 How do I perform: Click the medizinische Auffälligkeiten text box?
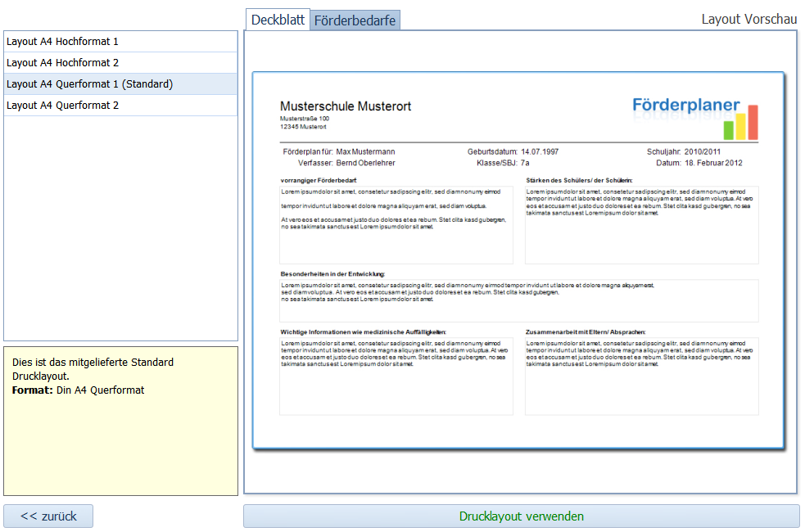(396, 376)
